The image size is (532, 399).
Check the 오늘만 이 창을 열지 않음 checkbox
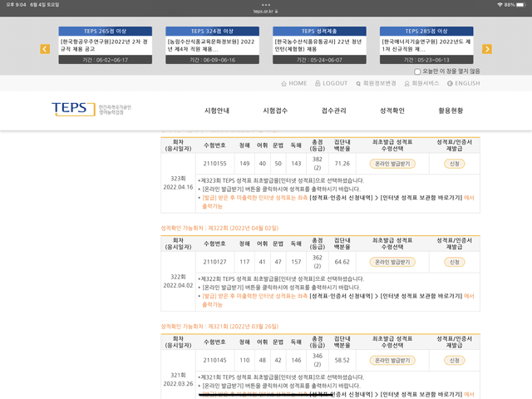pos(417,71)
